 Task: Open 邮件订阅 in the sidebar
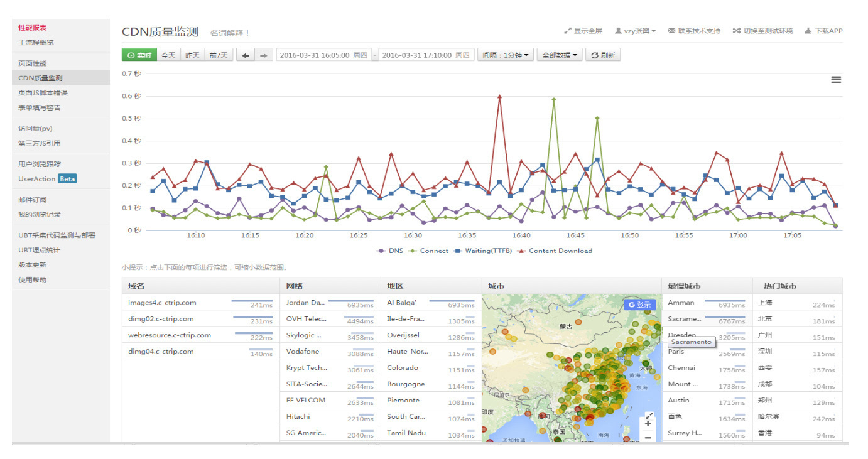coord(33,200)
